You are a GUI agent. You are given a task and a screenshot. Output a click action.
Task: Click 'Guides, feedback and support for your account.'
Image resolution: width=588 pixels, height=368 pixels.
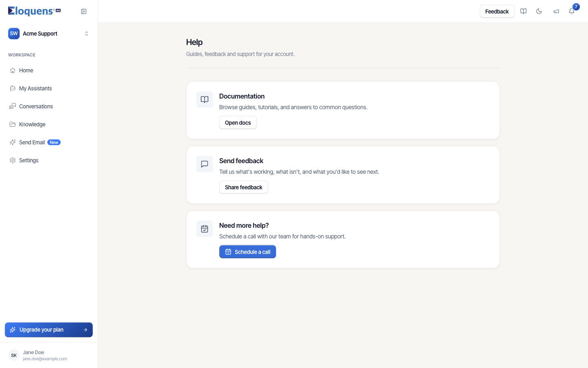tap(241, 54)
